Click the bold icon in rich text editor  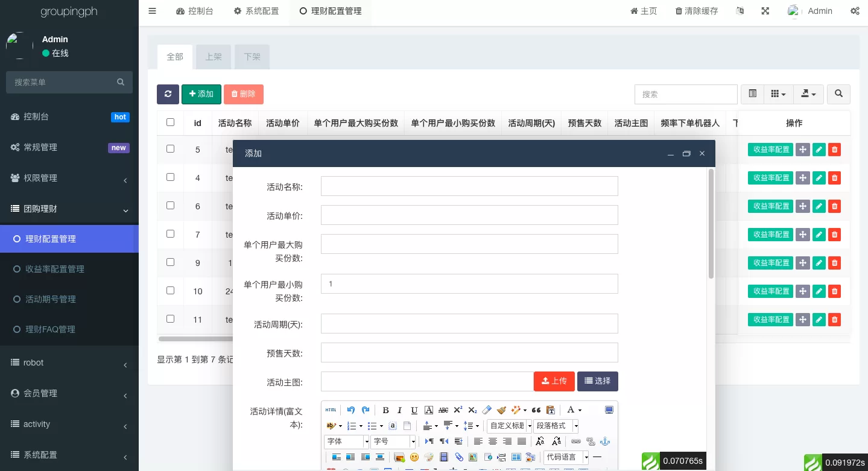click(385, 410)
